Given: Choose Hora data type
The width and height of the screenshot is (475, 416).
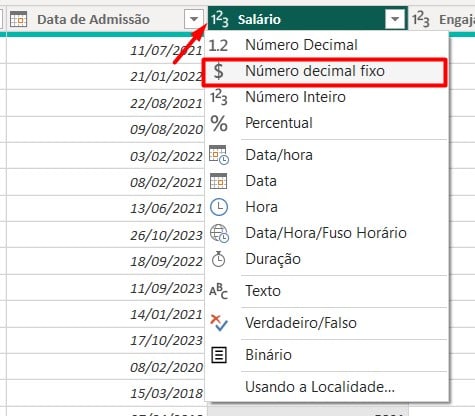Looking at the screenshot, I should [327, 207].
